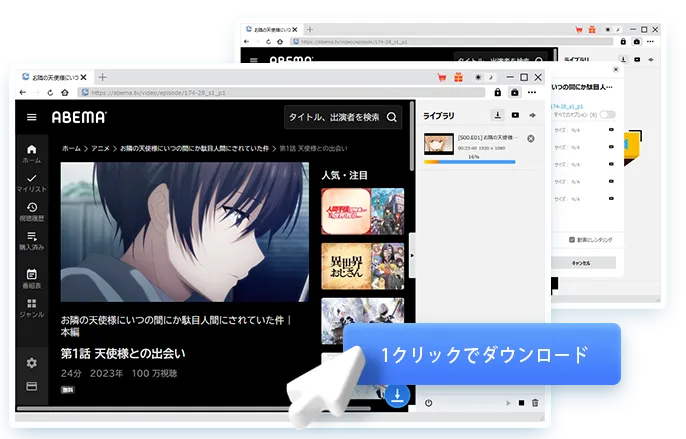Open マイリスト in the sidebar
Image resolution: width=686 pixels, height=439 pixels.
pyautogui.click(x=32, y=183)
